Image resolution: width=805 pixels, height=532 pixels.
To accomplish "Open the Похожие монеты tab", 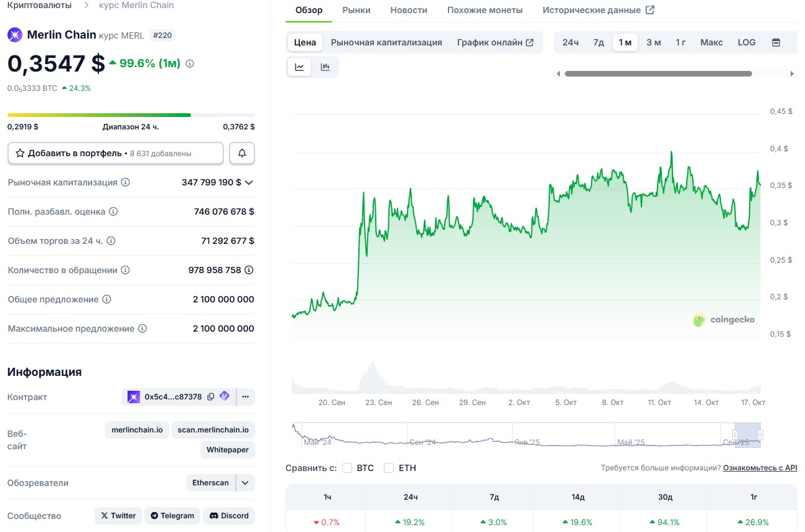I will click(485, 10).
